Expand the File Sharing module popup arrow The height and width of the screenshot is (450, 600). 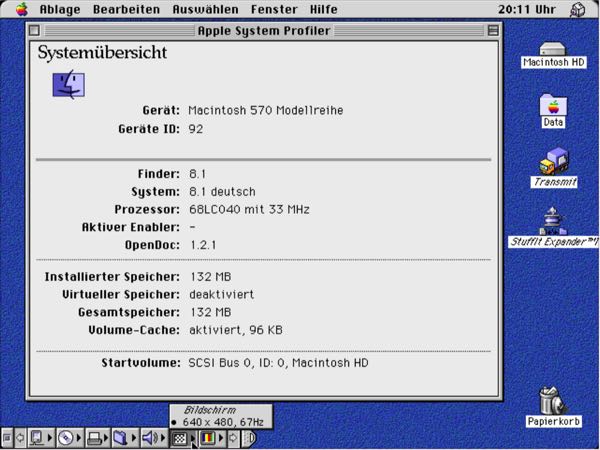tap(134, 438)
